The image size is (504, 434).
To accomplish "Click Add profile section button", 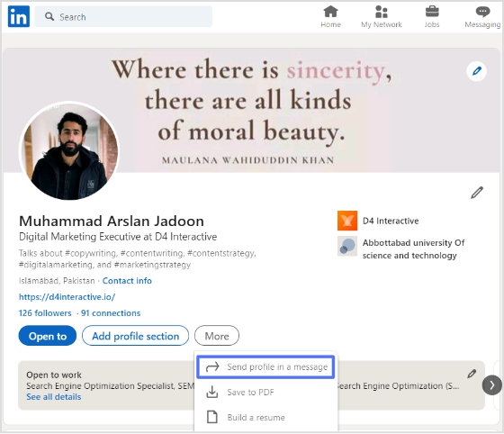I will (x=135, y=336).
